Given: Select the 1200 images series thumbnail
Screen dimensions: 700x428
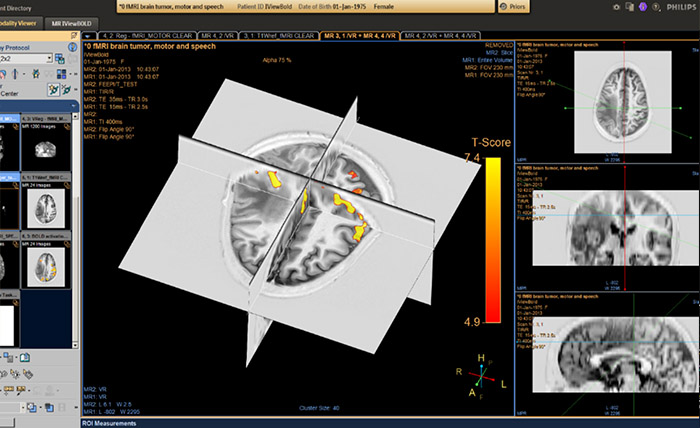Looking at the screenshot, I should point(44,147).
